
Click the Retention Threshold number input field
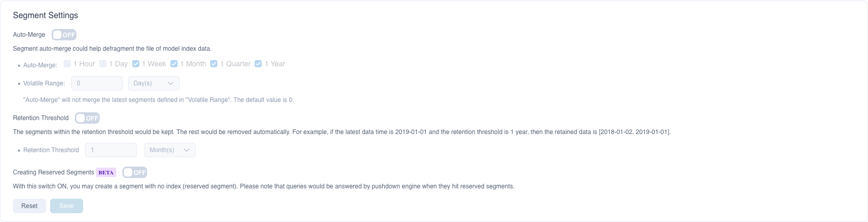click(x=111, y=150)
